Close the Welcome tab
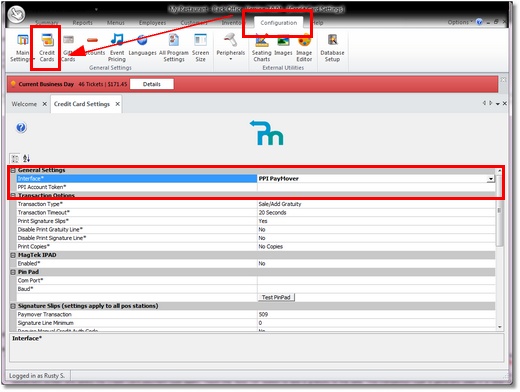Screen dimensions: 520x392 point(44,104)
